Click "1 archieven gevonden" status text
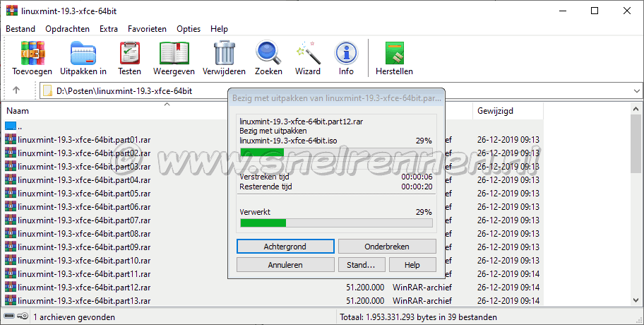Viewport: 644px width, 325px height. [74, 317]
